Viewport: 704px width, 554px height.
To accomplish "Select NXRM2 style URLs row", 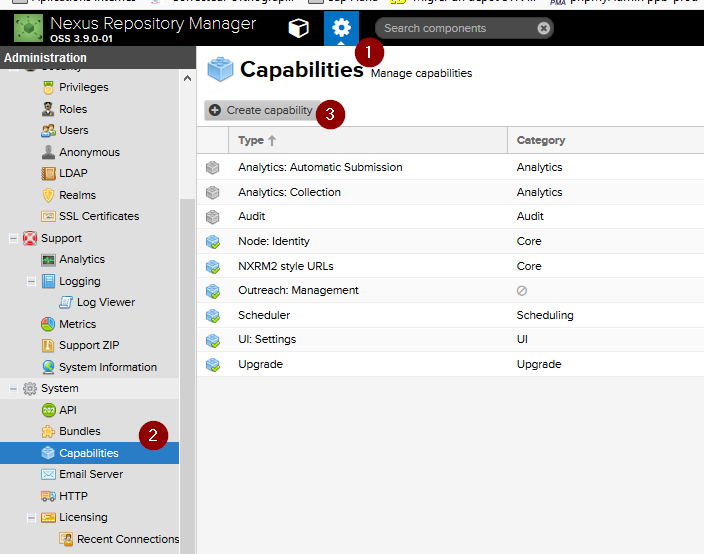I will pos(450,266).
